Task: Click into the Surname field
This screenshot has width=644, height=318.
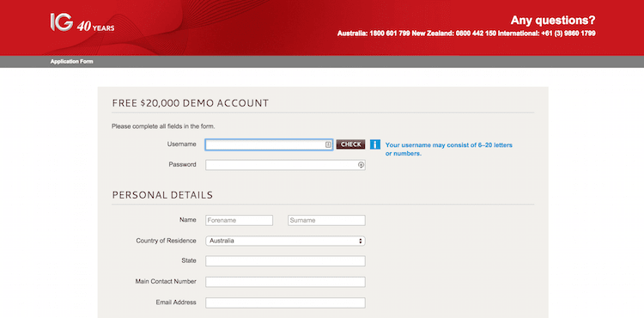Action: [326, 220]
